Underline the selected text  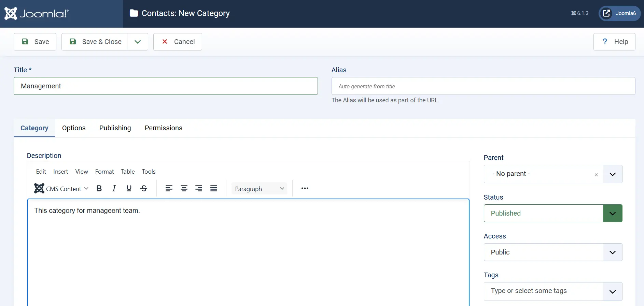coord(129,188)
